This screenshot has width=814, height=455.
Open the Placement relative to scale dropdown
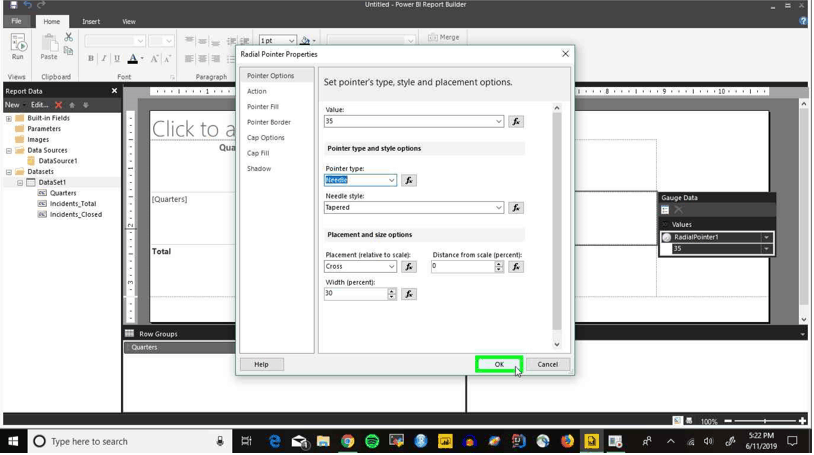point(391,266)
